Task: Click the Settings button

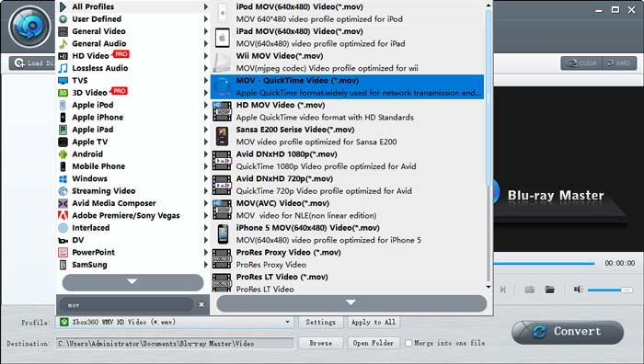Action: pos(320,322)
